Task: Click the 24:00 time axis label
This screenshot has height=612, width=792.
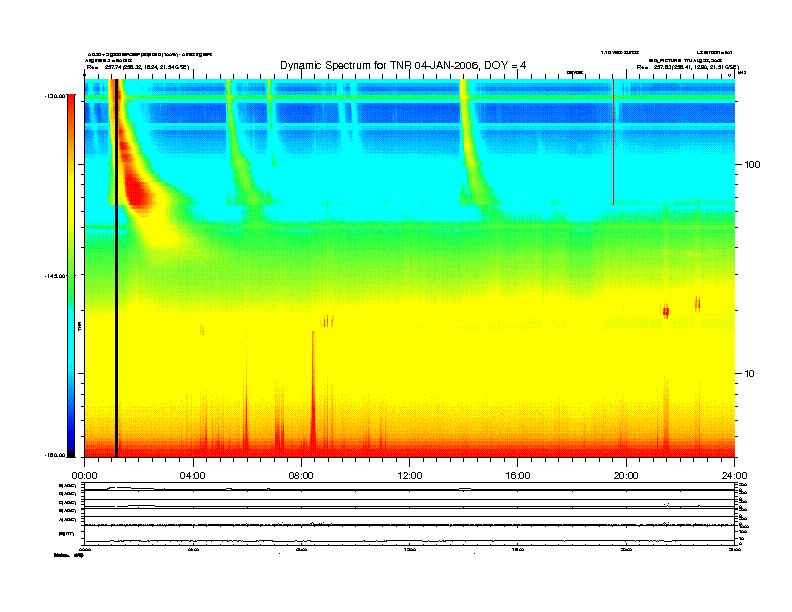Action: [x=734, y=476]
